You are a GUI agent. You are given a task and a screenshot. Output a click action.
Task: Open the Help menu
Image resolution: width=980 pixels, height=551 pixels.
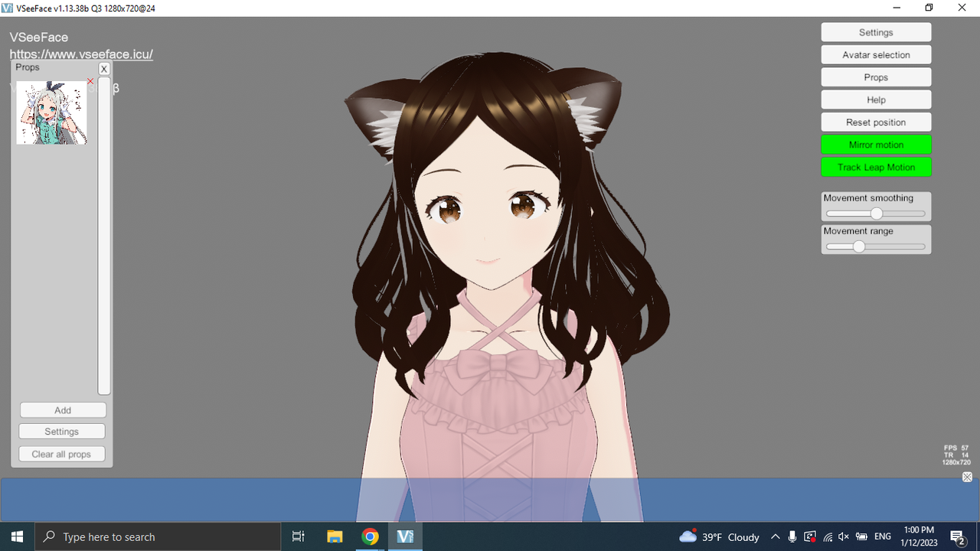(876, 99)
